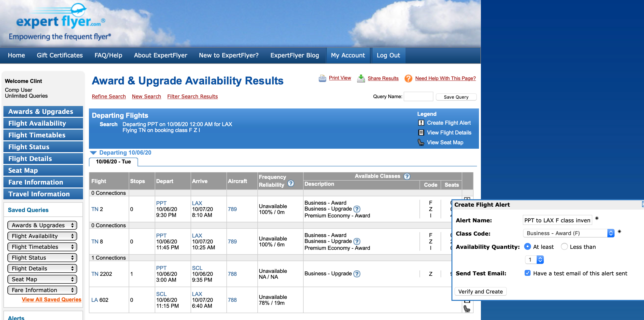
Task: Click Frequency Reliability help question icon
Action: [x=291, y=184]
